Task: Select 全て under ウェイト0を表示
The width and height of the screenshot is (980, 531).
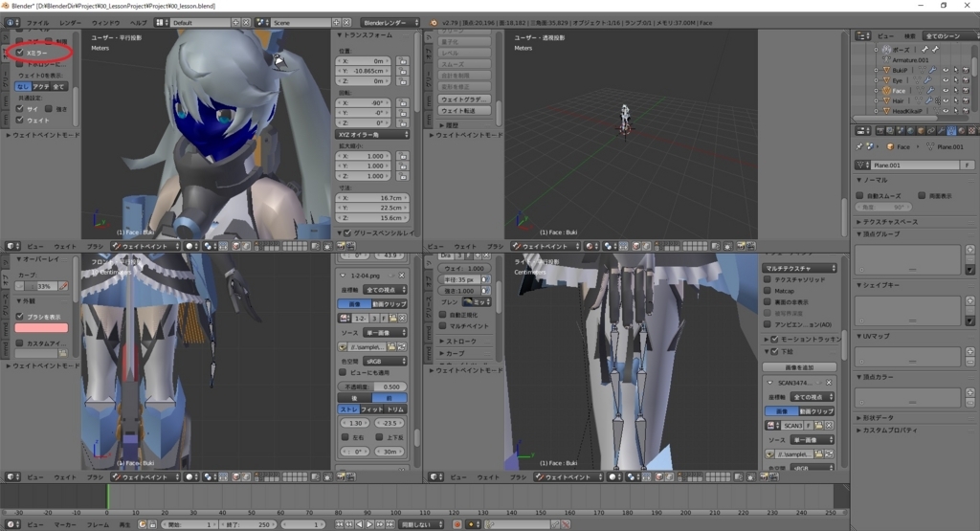Action: click(58, 86)
